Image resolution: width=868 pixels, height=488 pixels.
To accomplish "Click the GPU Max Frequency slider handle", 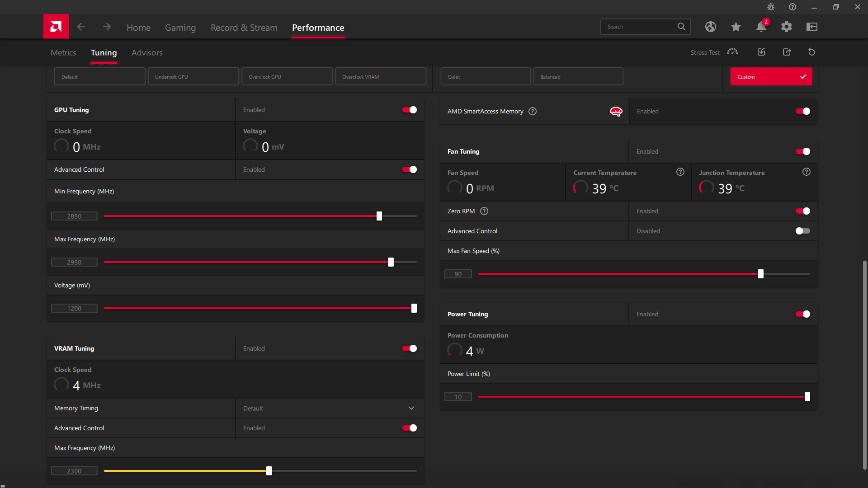I will point(391,262).
